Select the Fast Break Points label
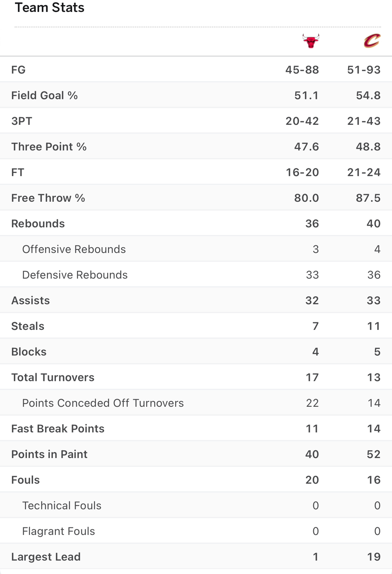Viewport: 392px width, 574px height. click(x=58, y=429)
